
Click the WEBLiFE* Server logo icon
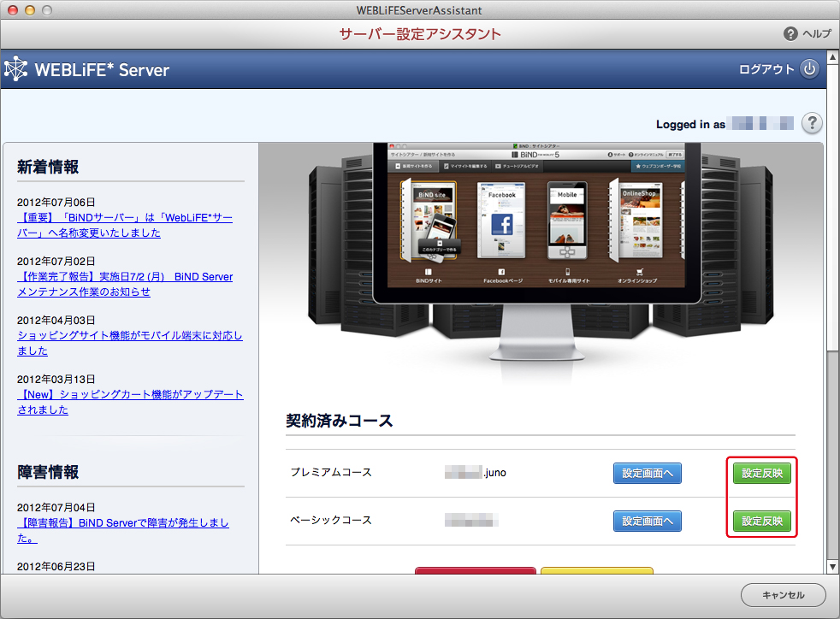pyautogui.click(x=16, y=68)
